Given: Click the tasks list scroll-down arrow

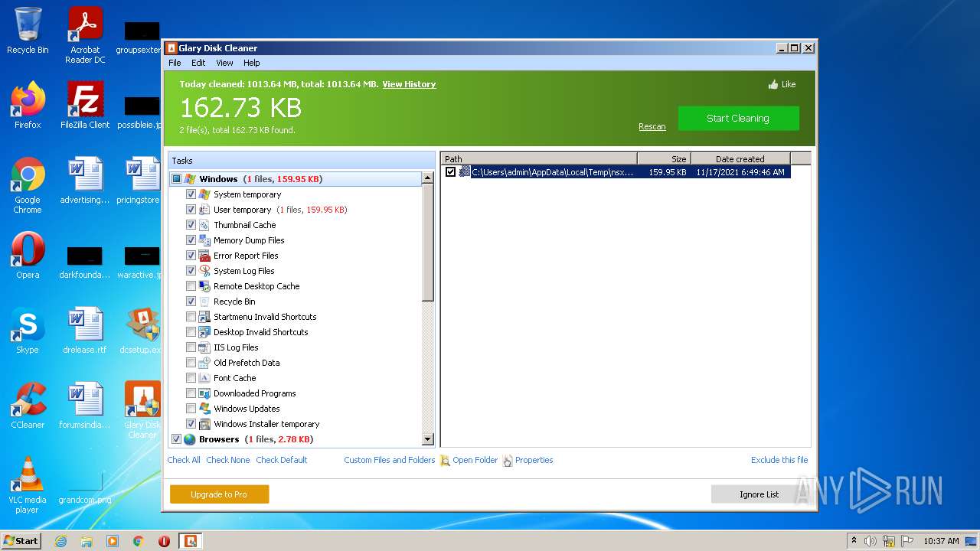Looking at the screenshot, I should tap(428, 439).
